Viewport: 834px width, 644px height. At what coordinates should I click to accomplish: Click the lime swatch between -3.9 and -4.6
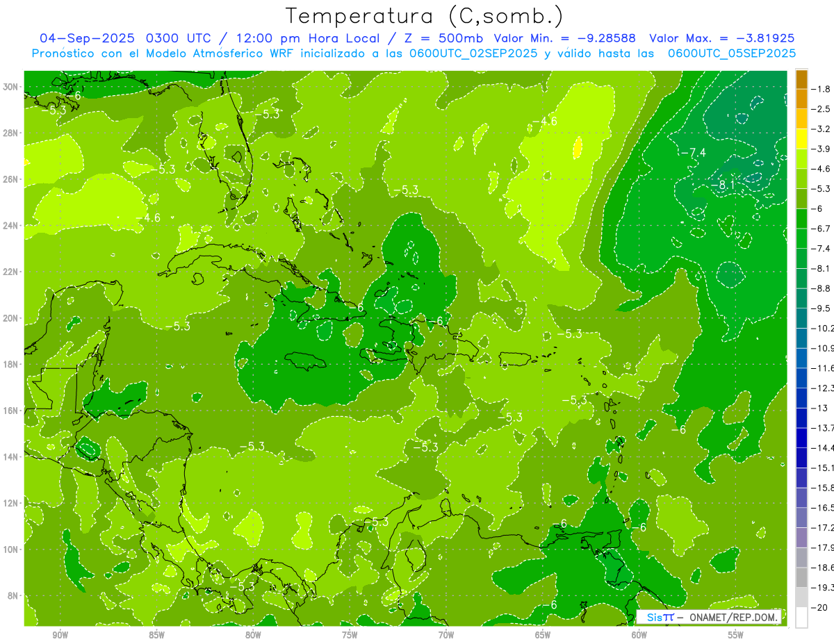(801, 159)
